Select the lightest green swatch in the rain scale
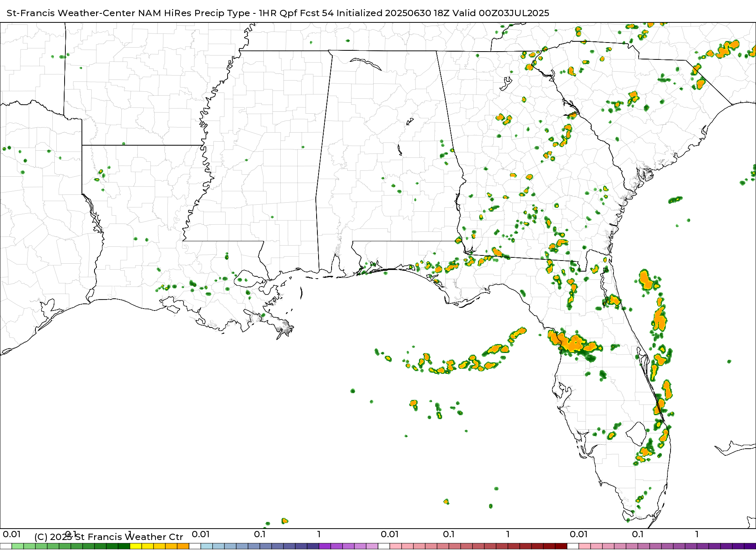This screenshot has height=551, width=756. point(18,546)
